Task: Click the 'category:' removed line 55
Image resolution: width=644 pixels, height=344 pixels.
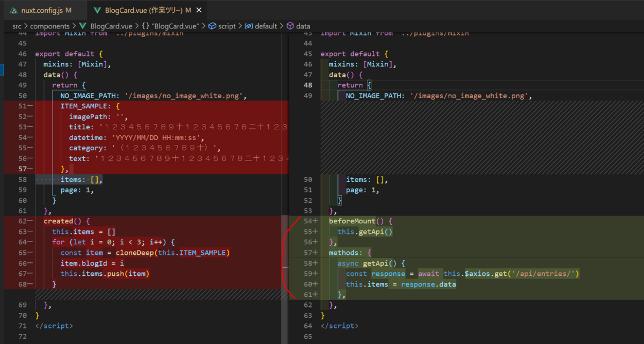Action: point(145,148)
